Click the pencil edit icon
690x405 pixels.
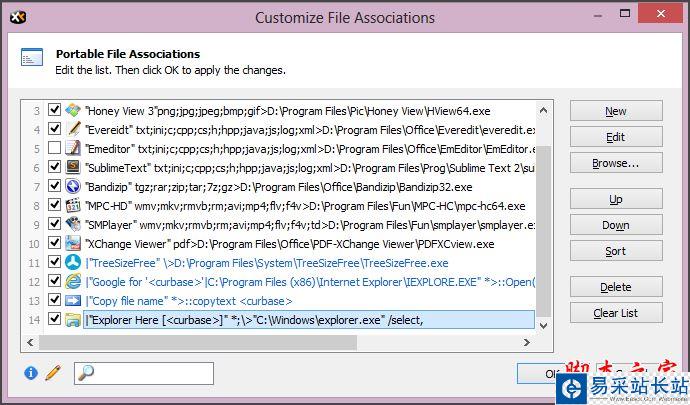[53, 373]
